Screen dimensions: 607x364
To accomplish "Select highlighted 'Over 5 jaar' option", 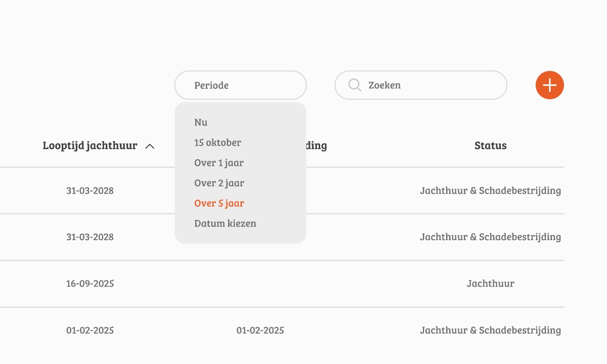I will (219, 203).
